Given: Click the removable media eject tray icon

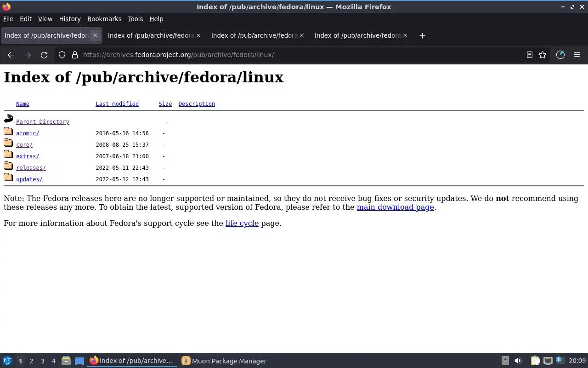Looking at the screenshot, I should tap(505, 361).
